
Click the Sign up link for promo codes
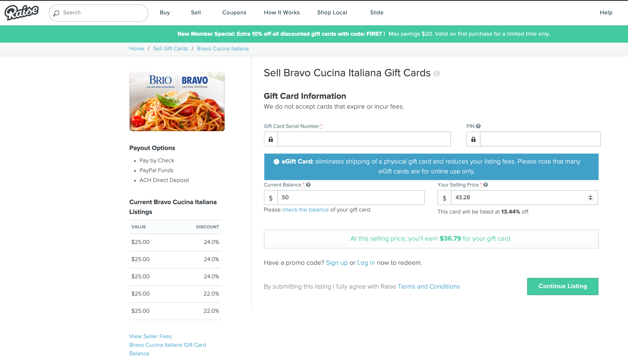tap(337, 263)
